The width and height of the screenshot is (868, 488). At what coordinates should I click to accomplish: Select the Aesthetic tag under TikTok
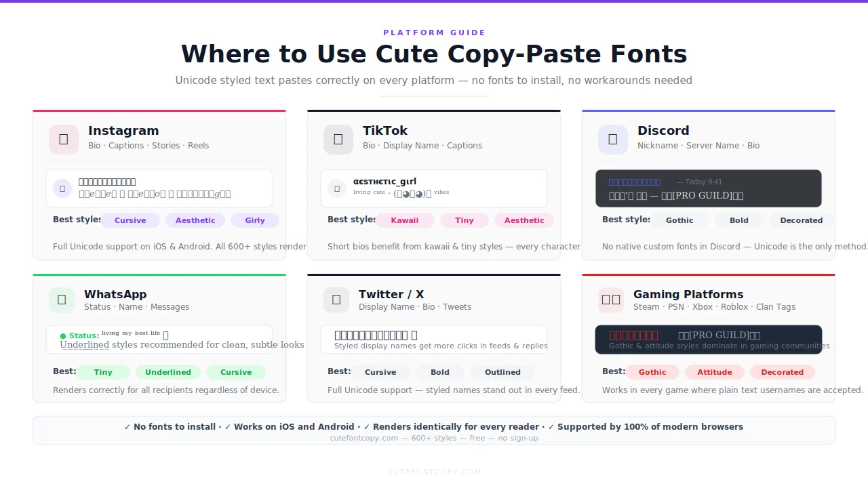524,220
